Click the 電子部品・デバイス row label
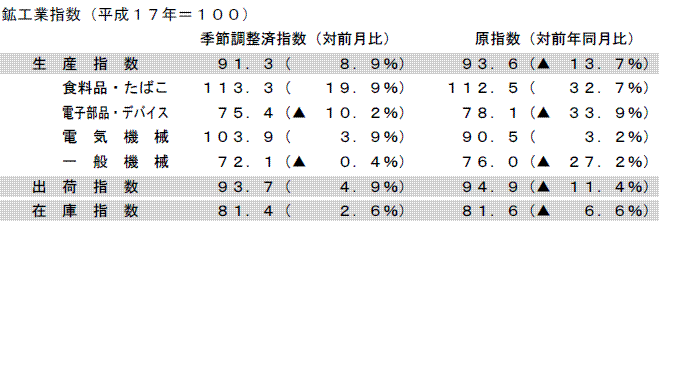 (115, 113)
